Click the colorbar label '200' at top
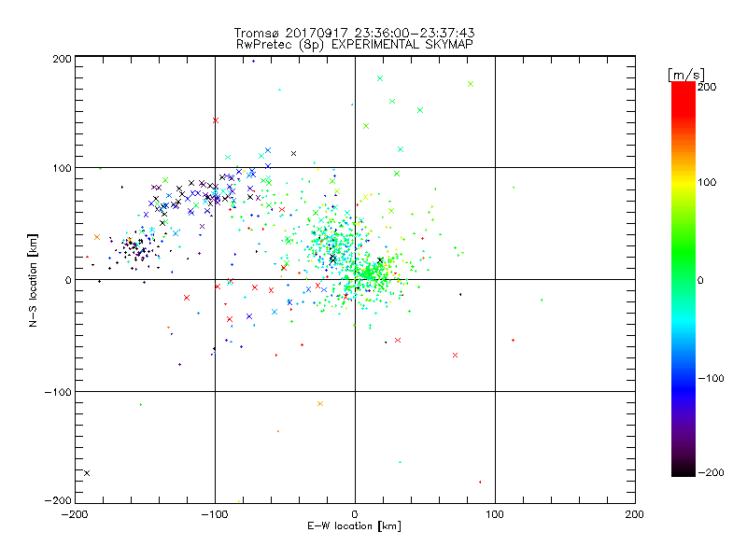747x560 pixels. (x=707, y=87)
